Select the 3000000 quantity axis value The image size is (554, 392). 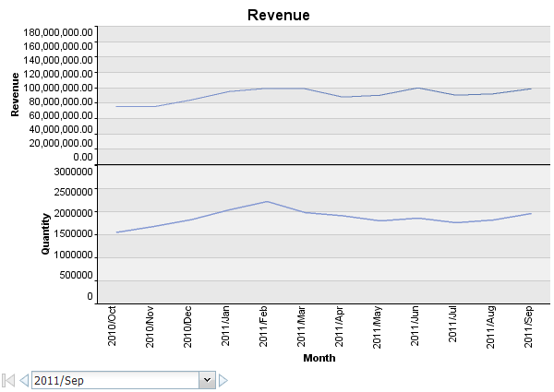pos(73,172)
